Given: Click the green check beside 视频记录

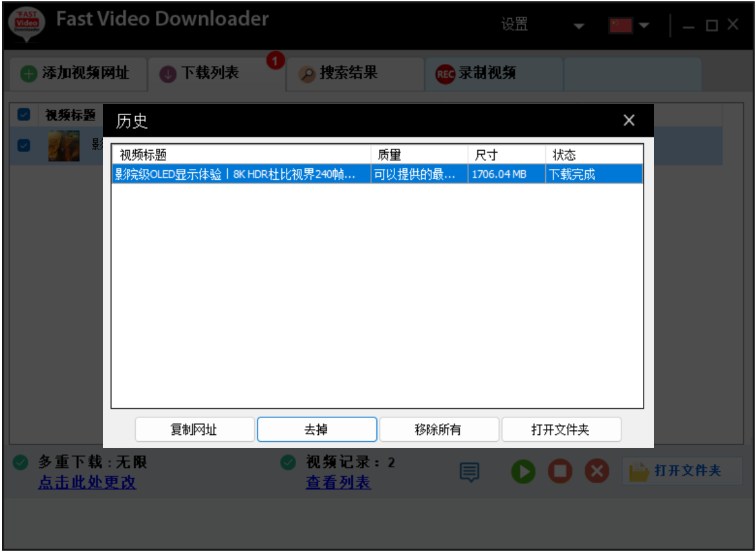Looking at the screenshot, I should tap(288, 462).
